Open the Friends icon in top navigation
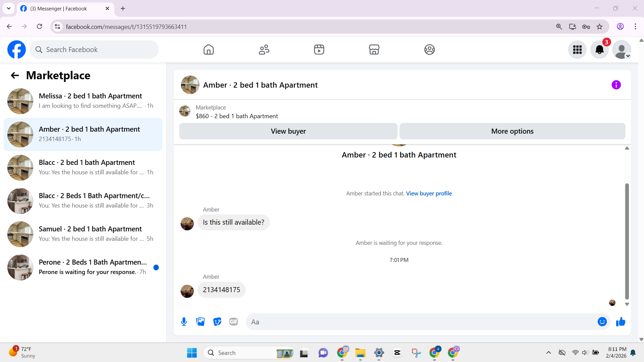Viewport: 644px width, 362px height. [x=264, y=50]
